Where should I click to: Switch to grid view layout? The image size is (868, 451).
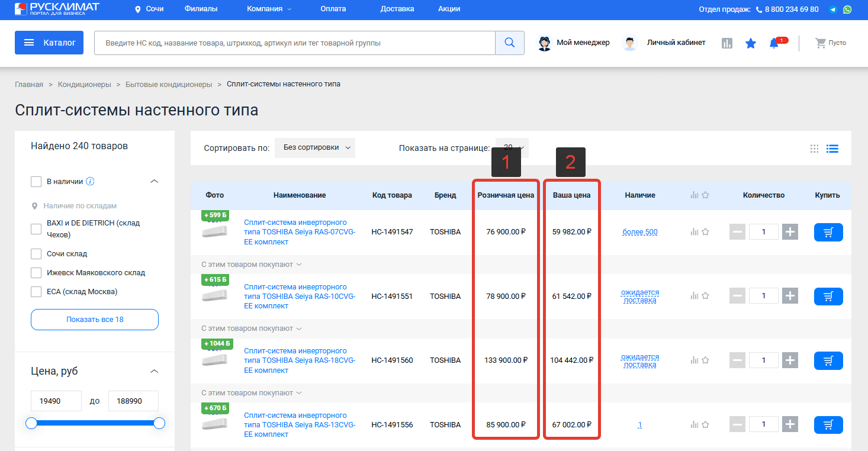pos(814,149)
